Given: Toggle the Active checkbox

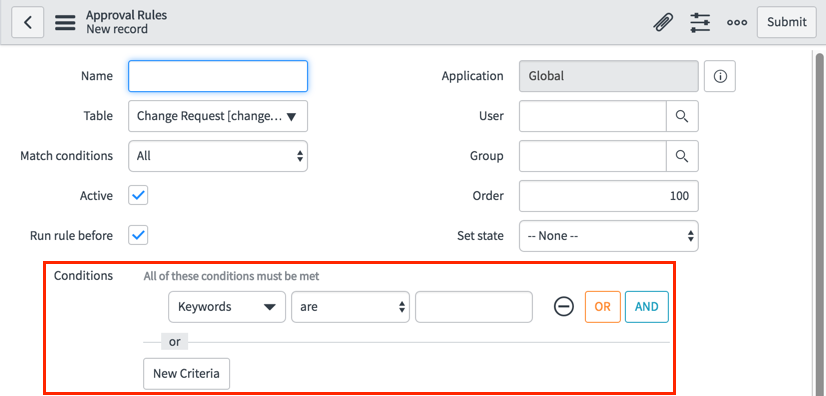Looking at the screenshot, I should pos(138,195).
